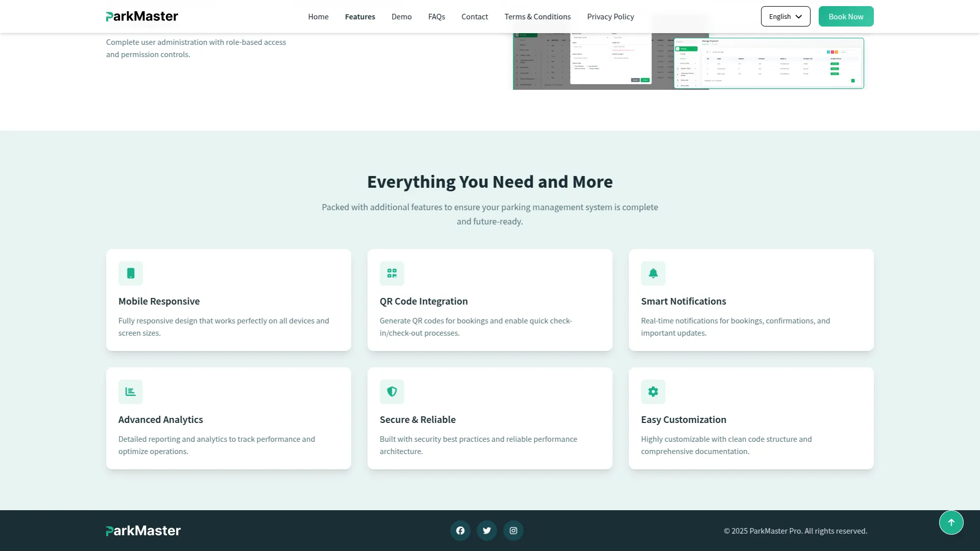Open the Instagram footer icon
This screenshot has width=980, height=551.
click(513, 531)
